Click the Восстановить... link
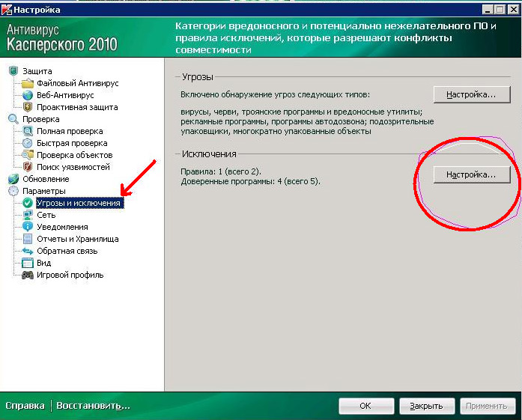The width and height of the screenshot is (522, 420). (x=93, y=406)
